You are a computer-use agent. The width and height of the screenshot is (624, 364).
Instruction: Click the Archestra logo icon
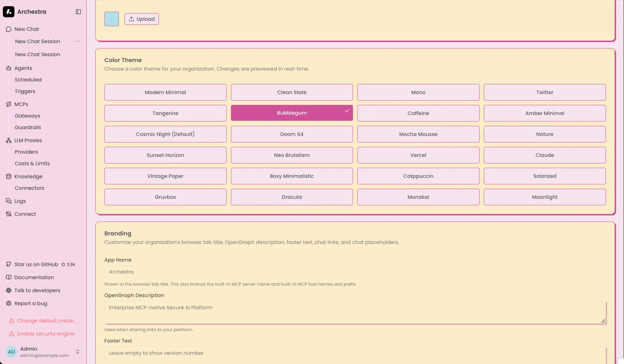[x=9, y=12]
